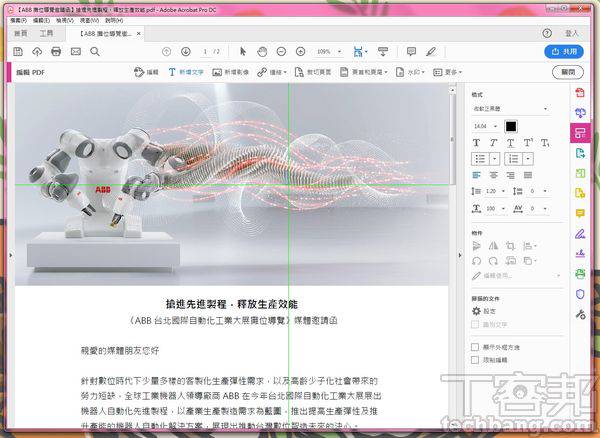Screen dimensions: 600x438
Task: Click the Save file icon
Action: [18, 51]
